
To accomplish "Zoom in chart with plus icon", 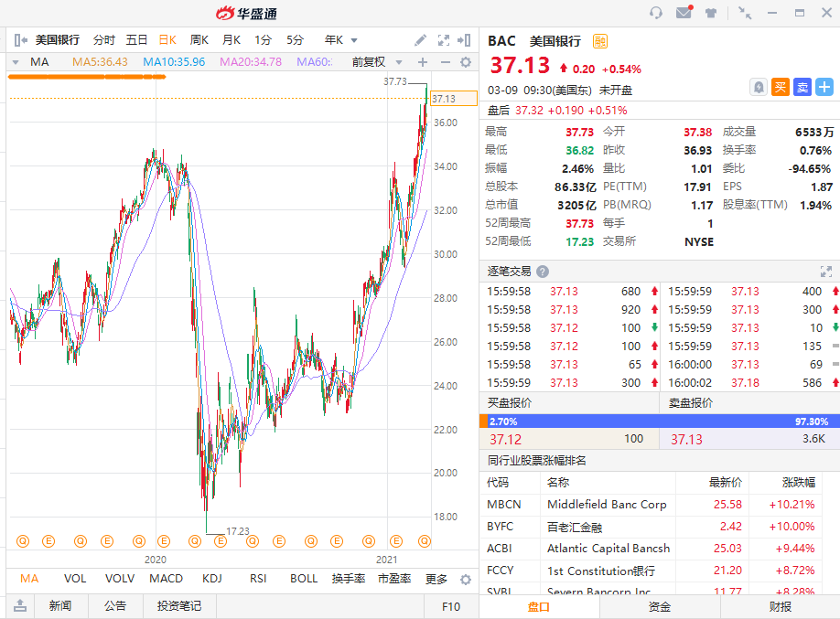I will 423,62.
